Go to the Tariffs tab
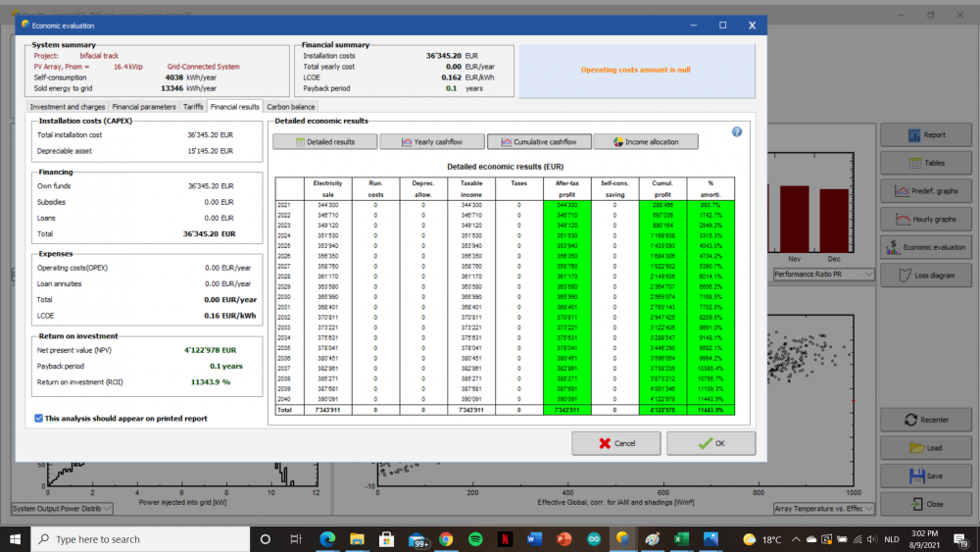Viewport: 980px width, 552px height. 192,107
